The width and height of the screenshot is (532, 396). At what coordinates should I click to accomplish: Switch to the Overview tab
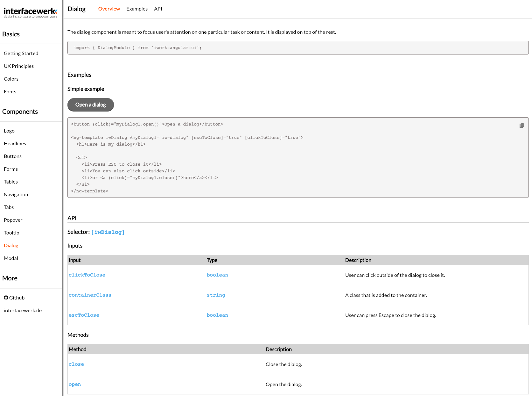109,9
